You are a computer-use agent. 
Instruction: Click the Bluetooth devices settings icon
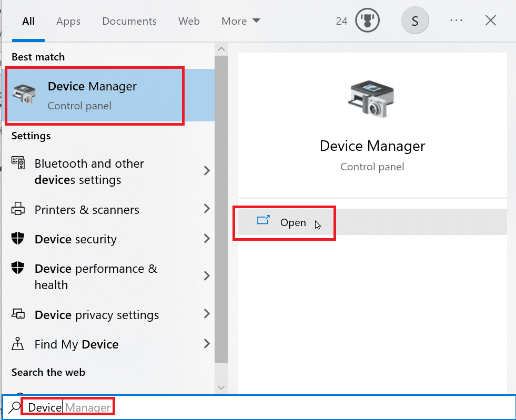pyautogui.click(x=18, y=163)
